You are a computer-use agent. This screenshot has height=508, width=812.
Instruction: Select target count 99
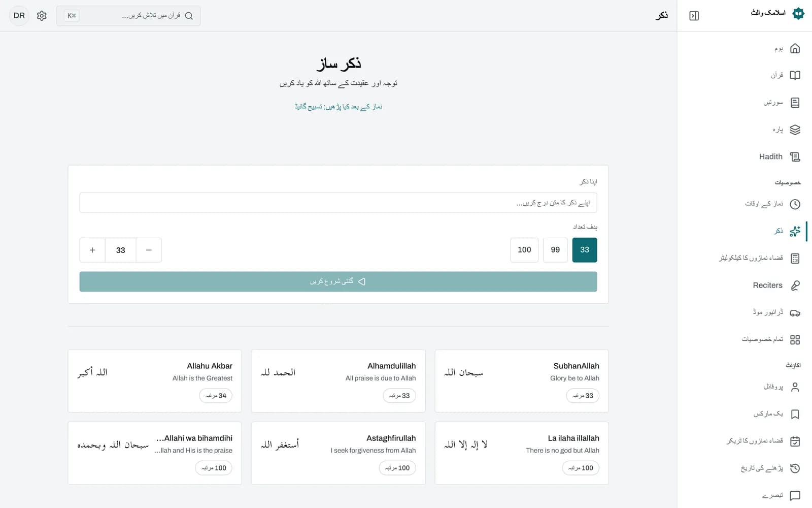pos(555,250)
